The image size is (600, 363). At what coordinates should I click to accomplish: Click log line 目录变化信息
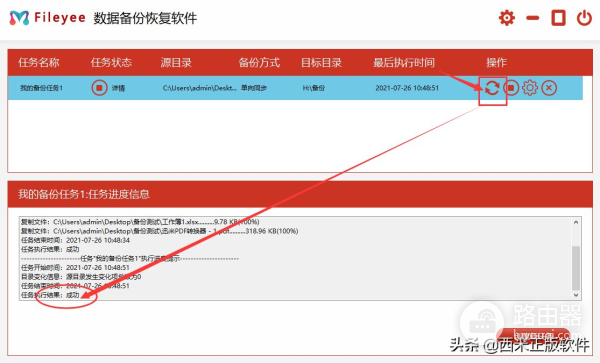(x=81, y=277)
